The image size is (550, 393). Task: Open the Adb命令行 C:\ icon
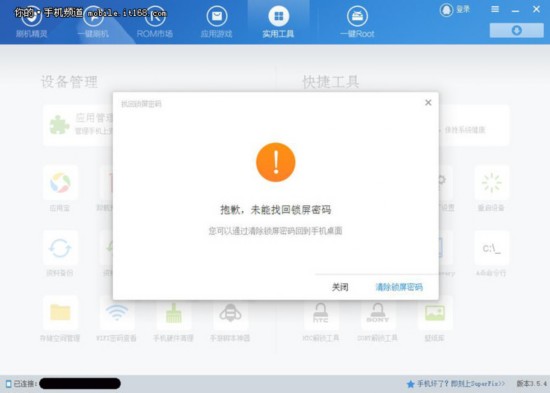pos(491,248)
